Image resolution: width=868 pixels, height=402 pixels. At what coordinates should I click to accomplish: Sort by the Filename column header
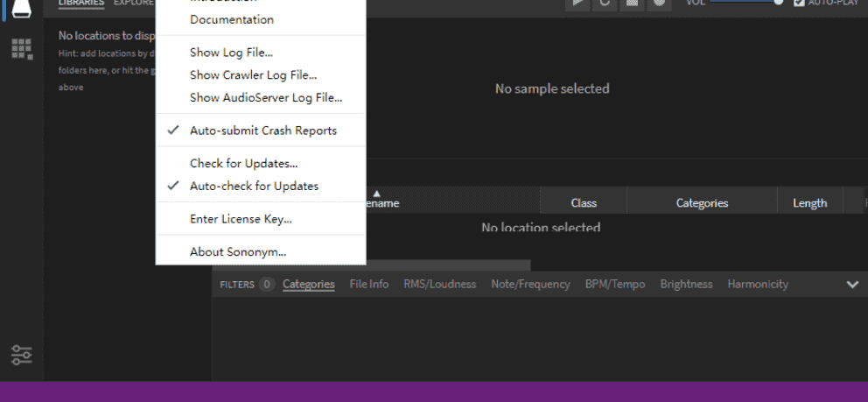pyautogui.click(x=453, y=200)
